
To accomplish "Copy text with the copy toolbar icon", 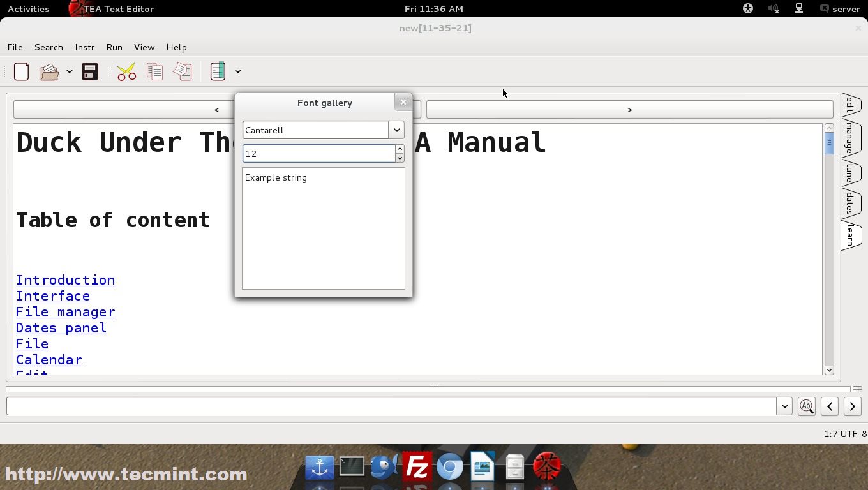I will (x=154, y=71).
